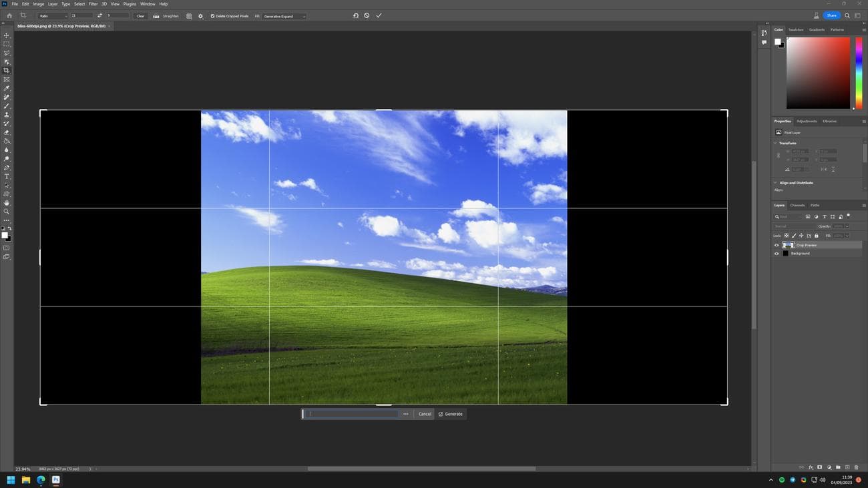Select the Move tool
The height and width of the screenshot is (488, 868).
pyautogui.click(x=7, y=35)
